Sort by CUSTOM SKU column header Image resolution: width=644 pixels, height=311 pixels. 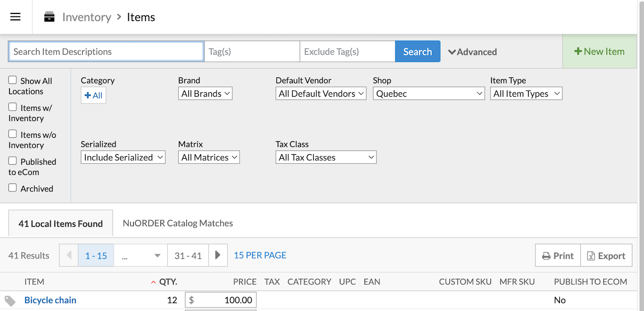[465, 281]
